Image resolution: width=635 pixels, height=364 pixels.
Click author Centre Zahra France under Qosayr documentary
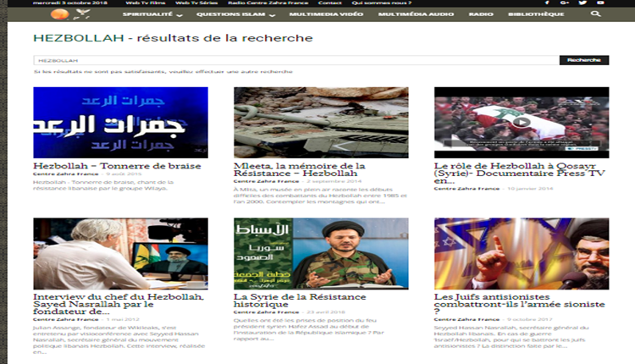tap(467, 189)
